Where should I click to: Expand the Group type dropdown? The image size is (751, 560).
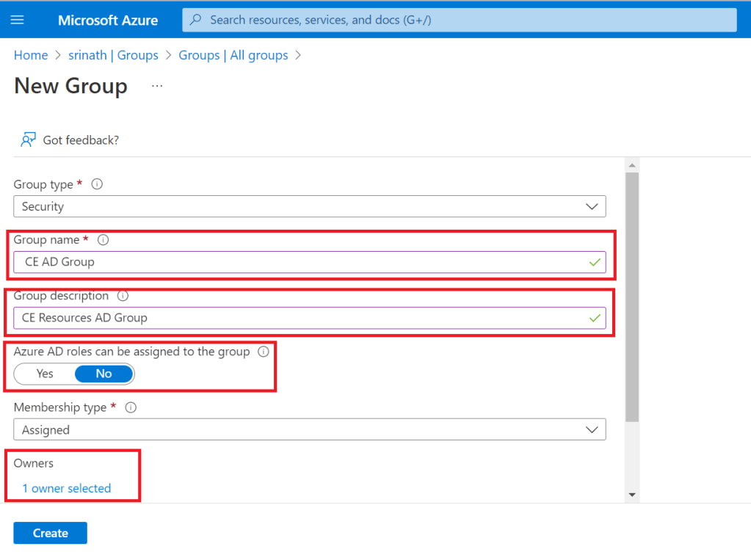309,207
